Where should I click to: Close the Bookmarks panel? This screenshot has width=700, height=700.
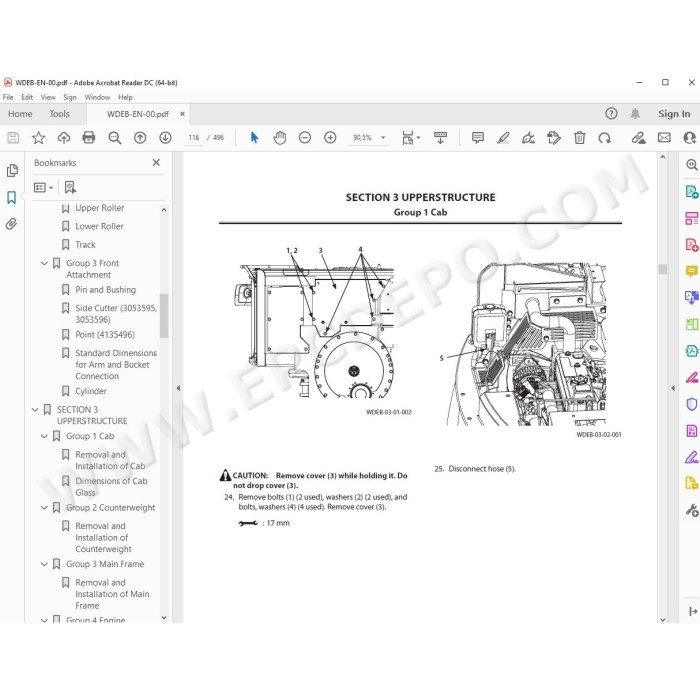(156, 162)
